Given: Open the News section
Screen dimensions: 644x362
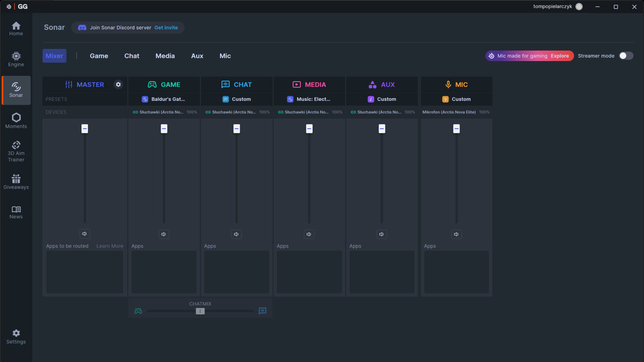Looking at the screenshot, I should tap(16, 213).
